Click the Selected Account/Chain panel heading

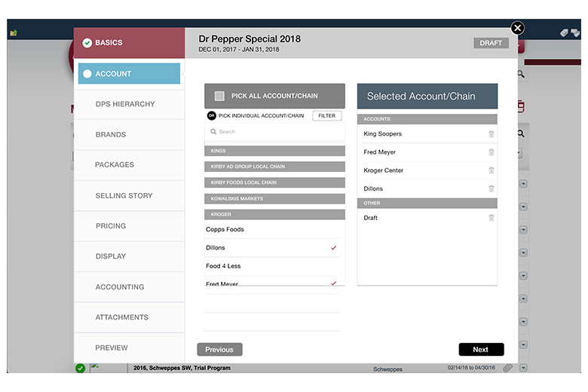tap(427, 96)
